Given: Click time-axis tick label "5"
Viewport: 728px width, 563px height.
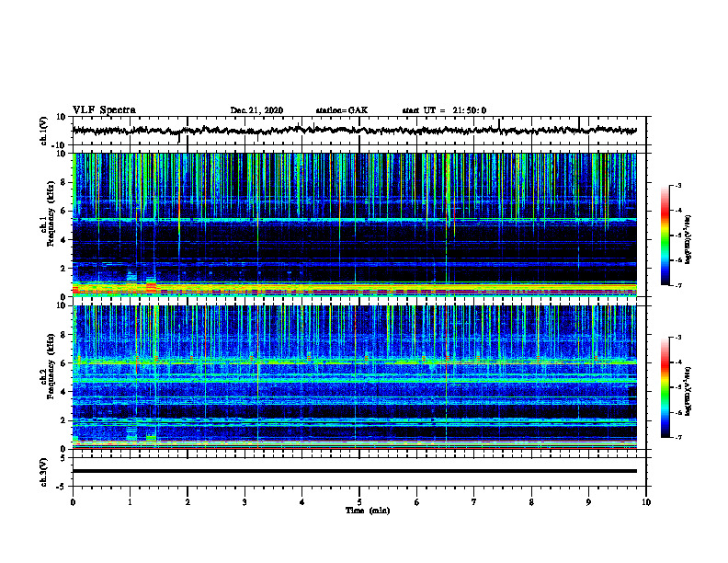Looking at the screenshot, I should [359, 502].
